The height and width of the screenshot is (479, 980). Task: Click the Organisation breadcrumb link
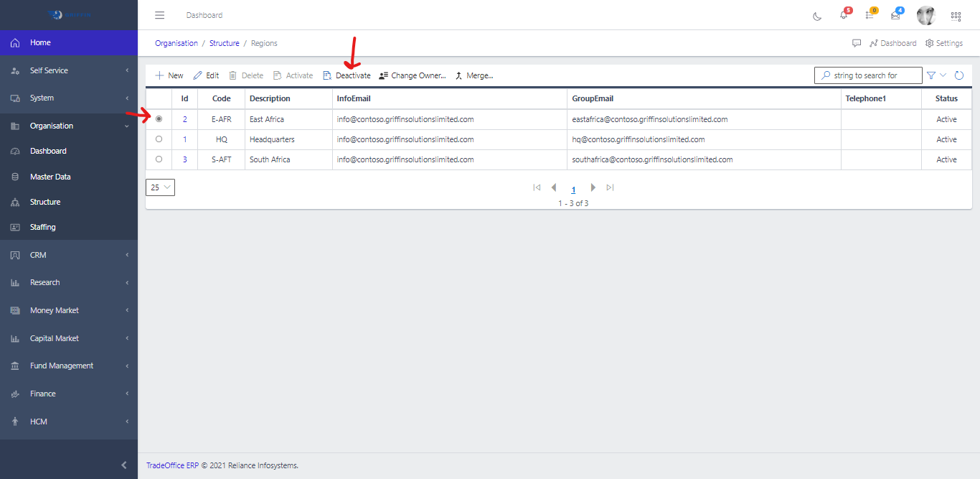176,43
